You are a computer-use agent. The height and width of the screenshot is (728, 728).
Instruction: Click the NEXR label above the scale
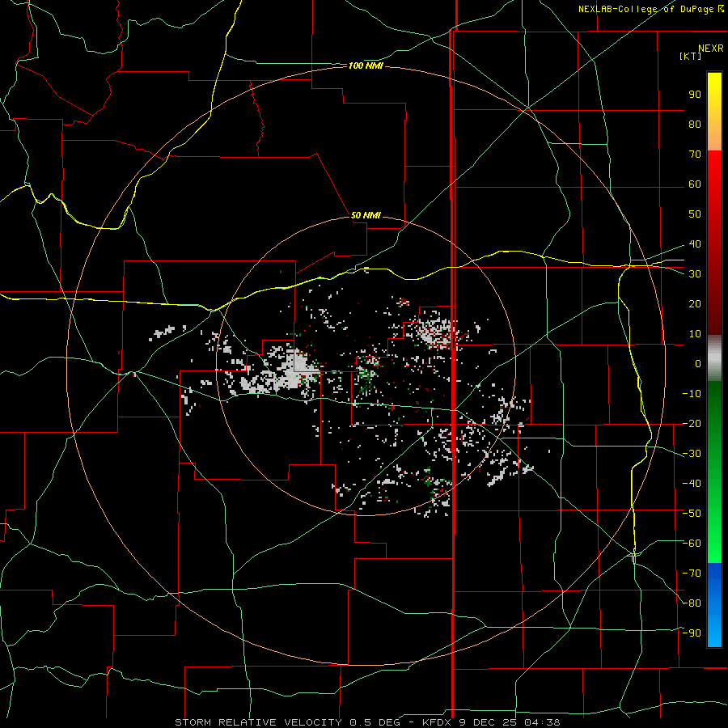coord(711,49)
